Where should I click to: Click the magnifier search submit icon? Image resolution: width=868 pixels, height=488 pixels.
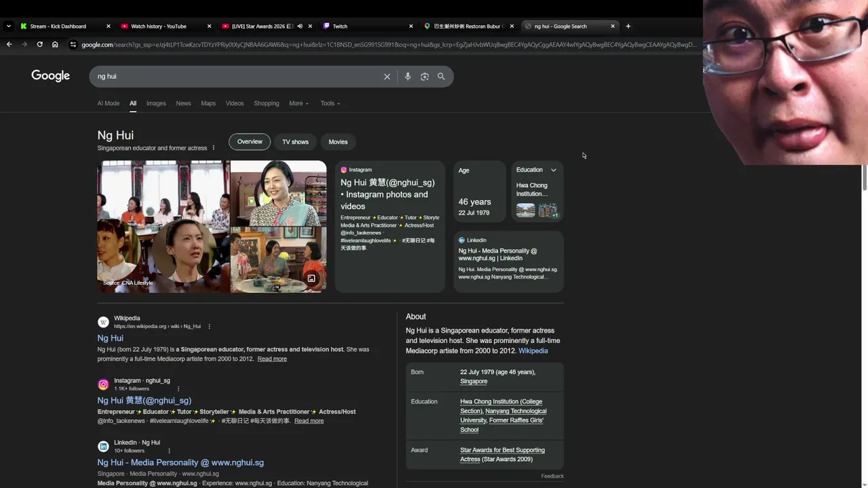click(x=441, y=77)
